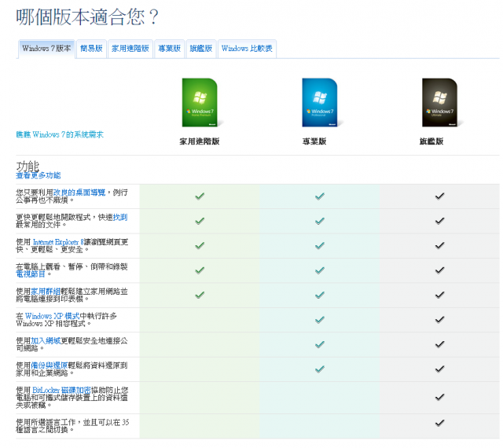Click the 專業版 checkmark in the 家用群組 row

[320, 295]
